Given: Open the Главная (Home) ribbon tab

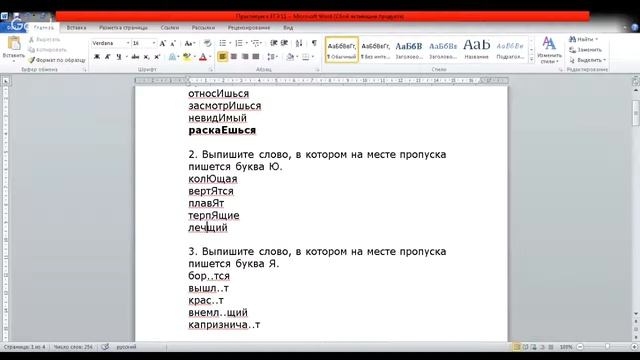Looking at the screenshot, I should 44,28.
